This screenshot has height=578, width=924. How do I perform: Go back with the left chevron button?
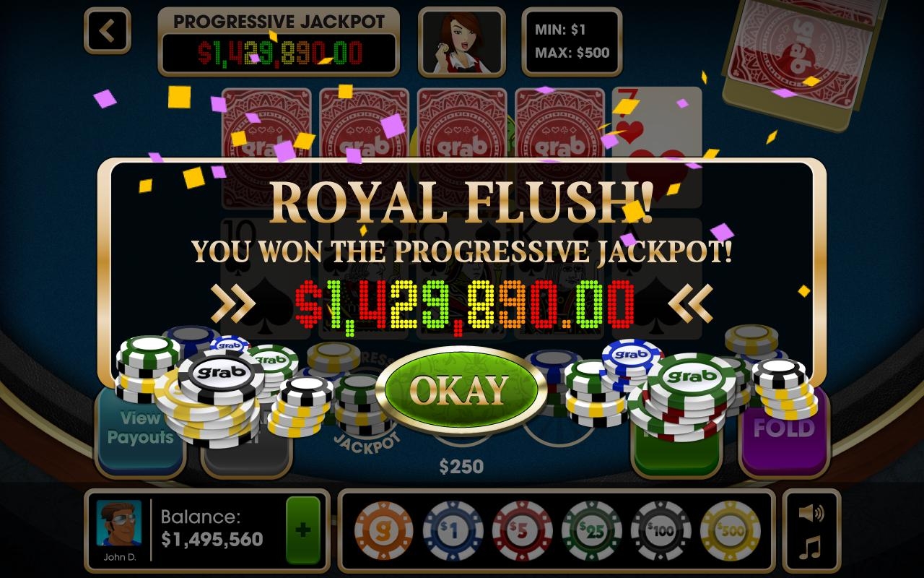coord(108,31)
